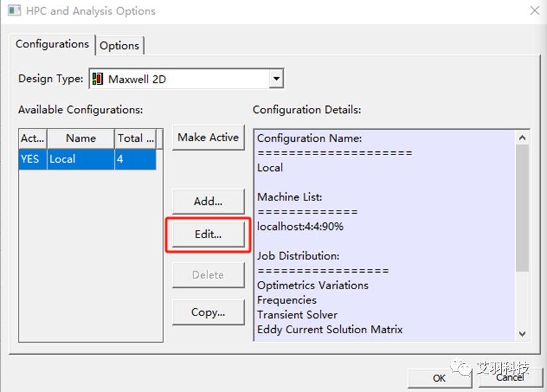Click scroll down arrow in Configuration Details
Viewport: 547px width, 392px height.
(x=522, y=334)
